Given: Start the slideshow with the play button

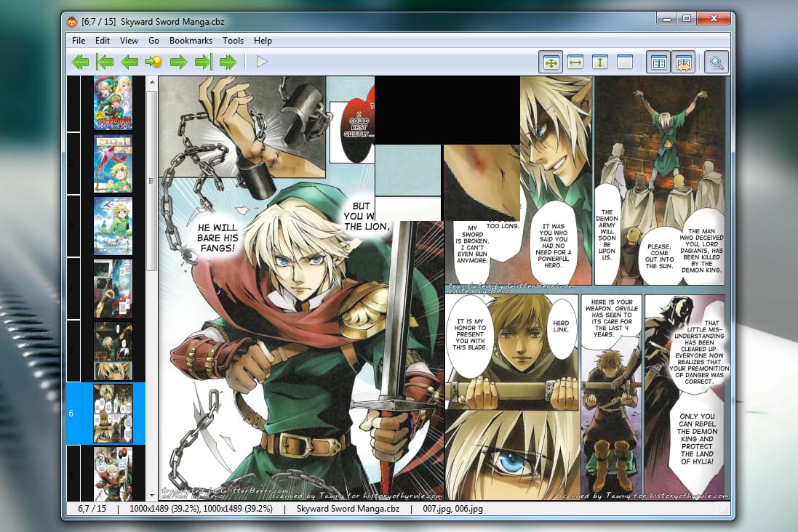Looking at the screenshot, I should [x=261, y=62].
